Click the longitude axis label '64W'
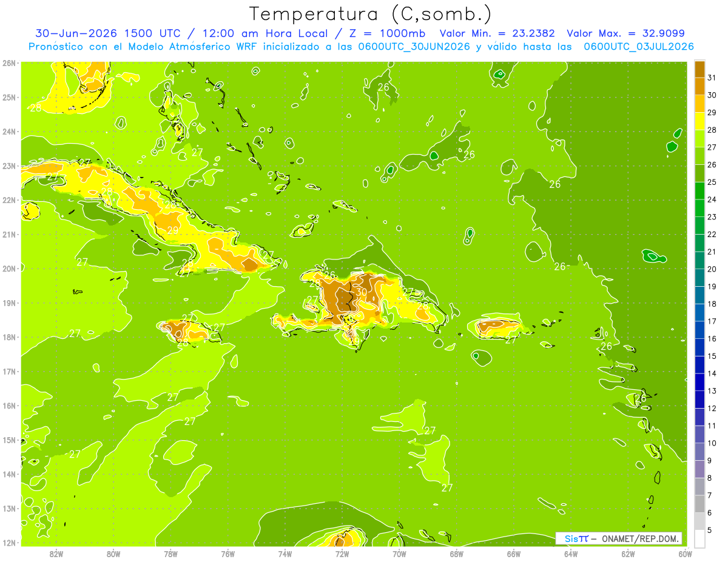The height and width of the screenshot is (562, 728). [571, 554]
